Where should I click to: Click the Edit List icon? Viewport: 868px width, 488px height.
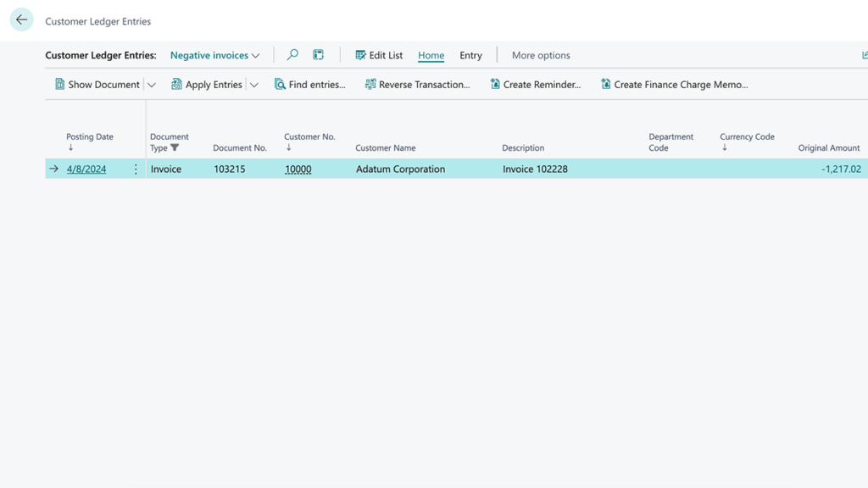(360, 54)
